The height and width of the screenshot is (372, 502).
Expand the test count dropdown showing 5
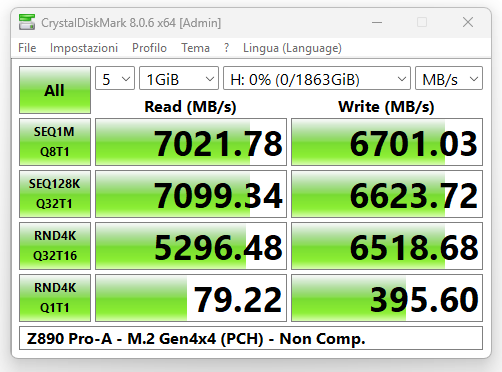[x=115, y=78]
